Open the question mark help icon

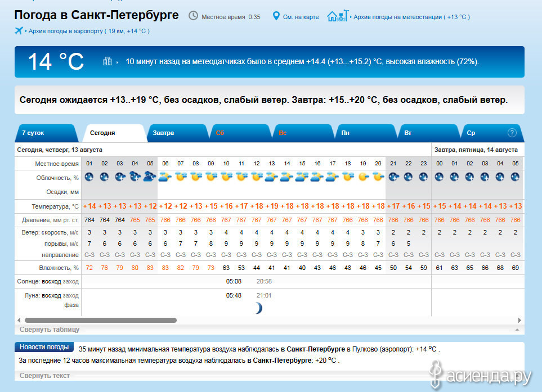tap(512, 133)
